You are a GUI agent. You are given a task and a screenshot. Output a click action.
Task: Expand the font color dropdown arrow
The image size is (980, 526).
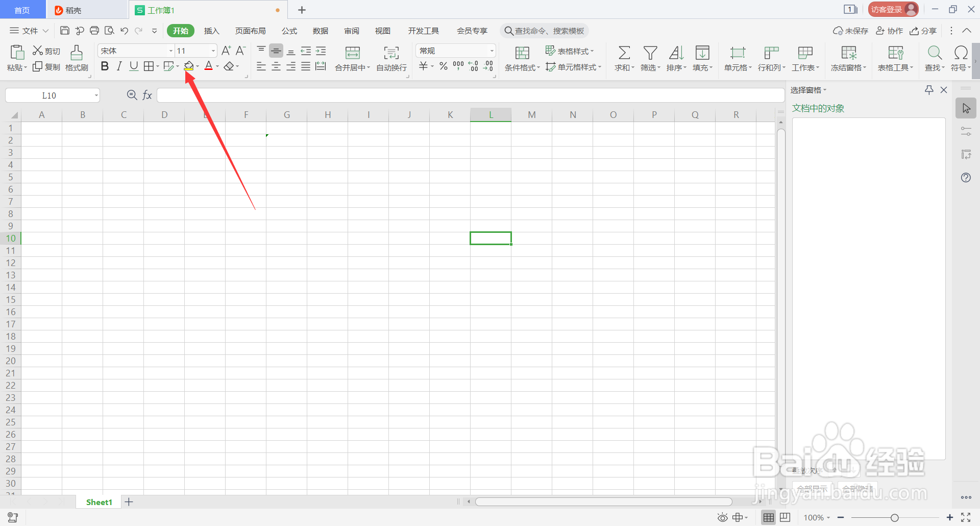click(217, 66)
